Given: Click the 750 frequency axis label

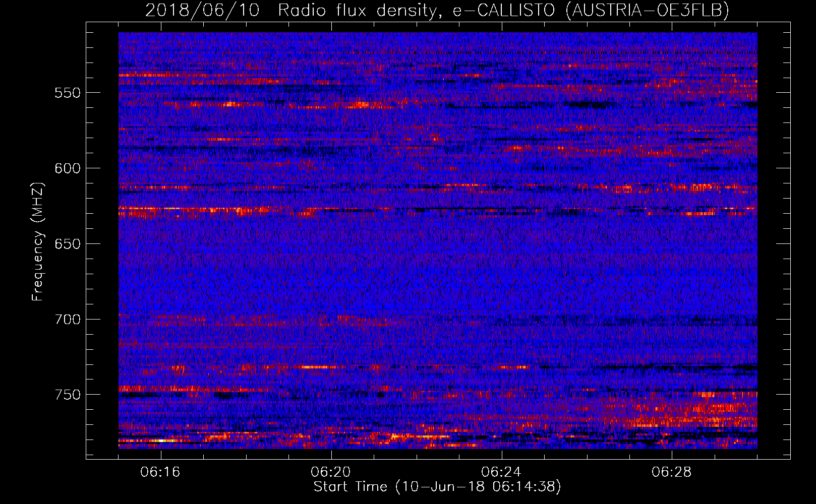Looking at the screenshot, I should [x=68, y=395].
